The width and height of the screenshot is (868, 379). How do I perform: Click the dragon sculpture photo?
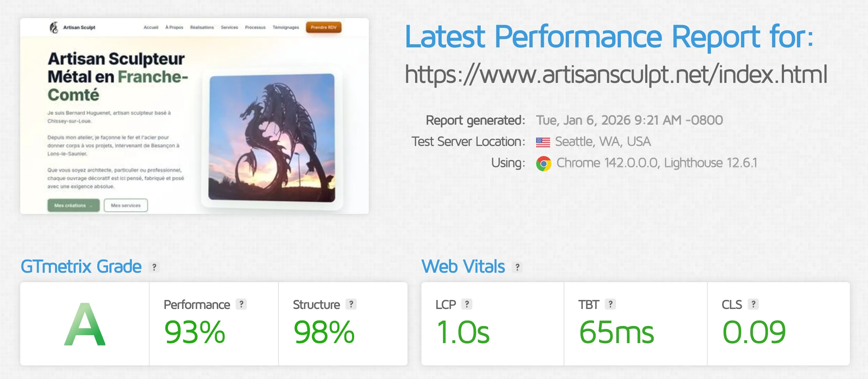pos(272,138)
